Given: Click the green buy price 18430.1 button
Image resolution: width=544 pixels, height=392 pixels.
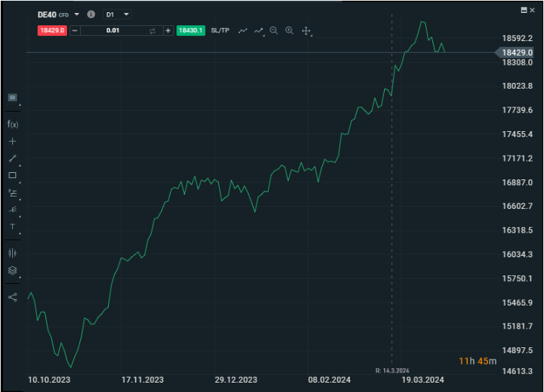Looking at the screenshot, I should (x=190, y=30).
